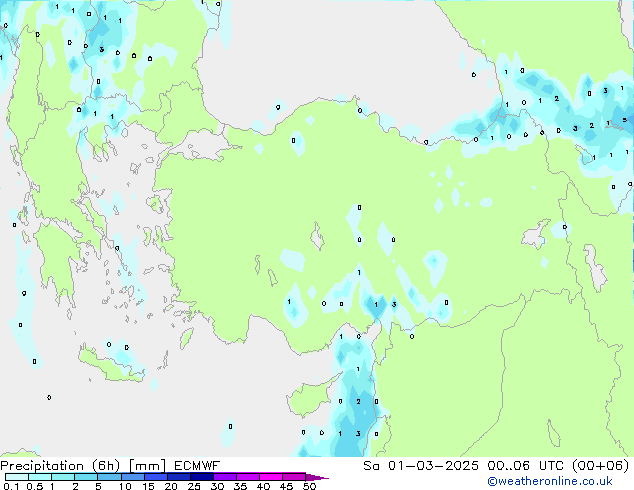Select the 45–50 mm legend color box
634x490 pixels.
(294, 477)
